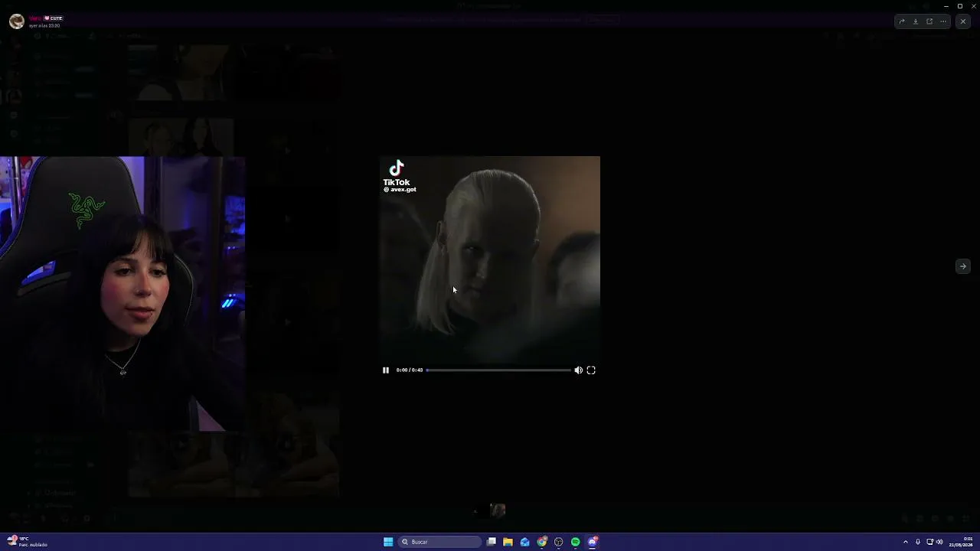Maximize or restore the Discord window
Screen dimensions: 980x551
pos(960,6)
